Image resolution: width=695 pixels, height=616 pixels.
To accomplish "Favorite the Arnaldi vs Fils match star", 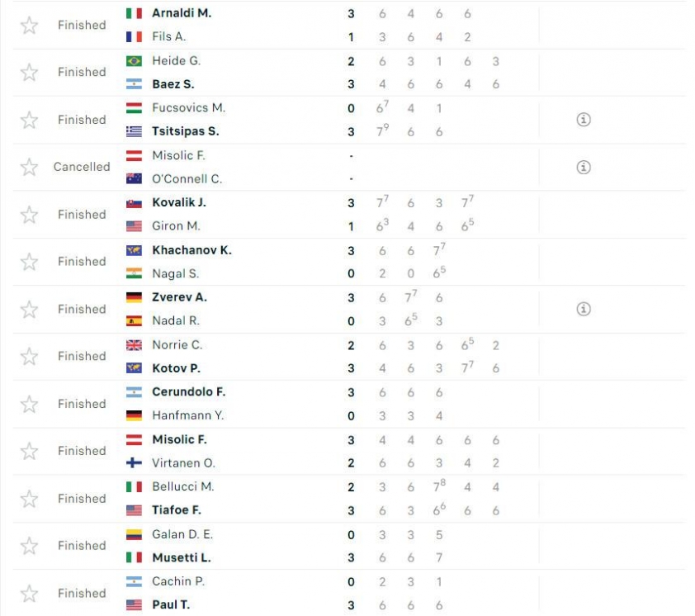I will point(29,26).
